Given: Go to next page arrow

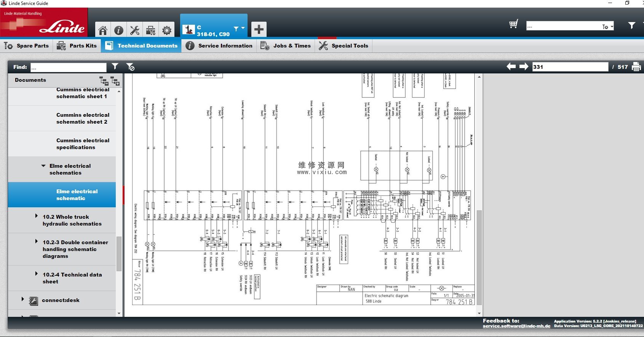Looking at the screenshot, I should pyautogui.click(x=524, y=67).
